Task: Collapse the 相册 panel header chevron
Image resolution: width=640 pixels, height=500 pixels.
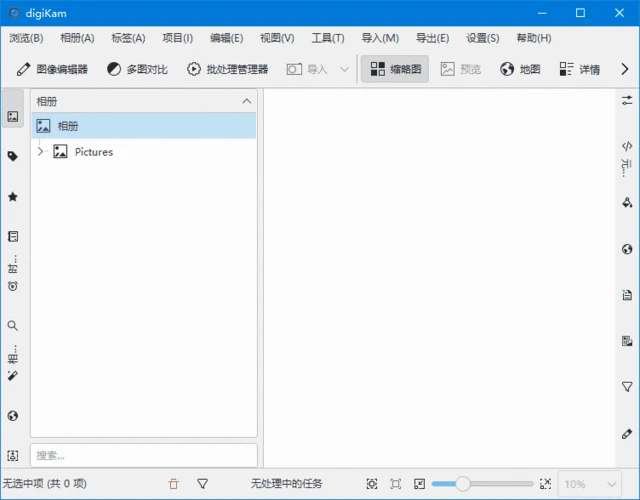Action: click(247, 101)
